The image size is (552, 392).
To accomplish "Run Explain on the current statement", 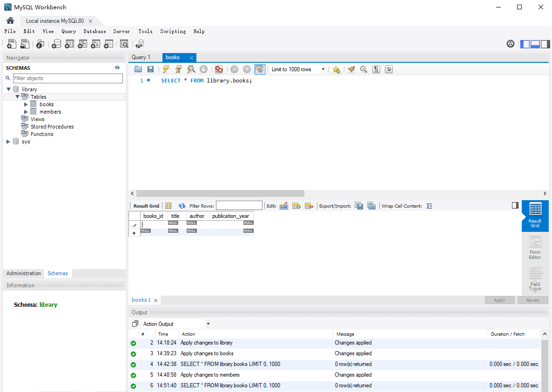I will click(191, 69).
